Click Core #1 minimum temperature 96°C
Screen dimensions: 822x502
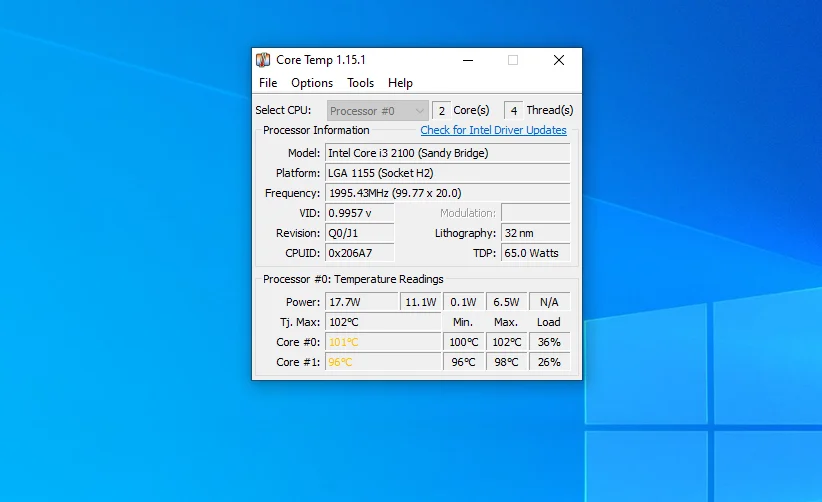pos(463,362)
